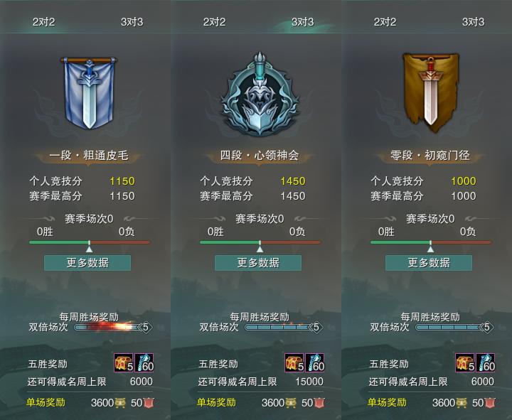
Task: Click 更多数据 button under 四段·心领神会
Action: [x=258, y=263]
